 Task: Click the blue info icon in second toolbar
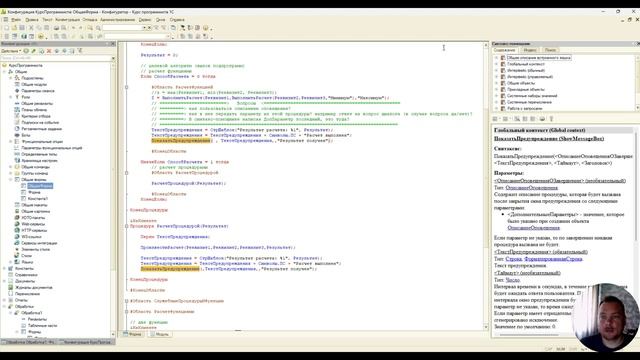pyautogui.click(x=24, y=37)
